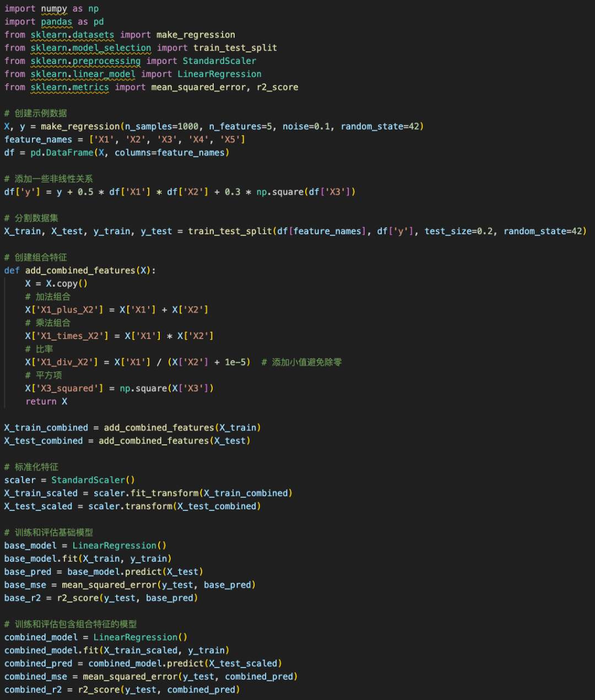Viewport: 595px width, 700px height.
Task: Click the 'pd.DataFrame' call
Action: click(62, 153)
